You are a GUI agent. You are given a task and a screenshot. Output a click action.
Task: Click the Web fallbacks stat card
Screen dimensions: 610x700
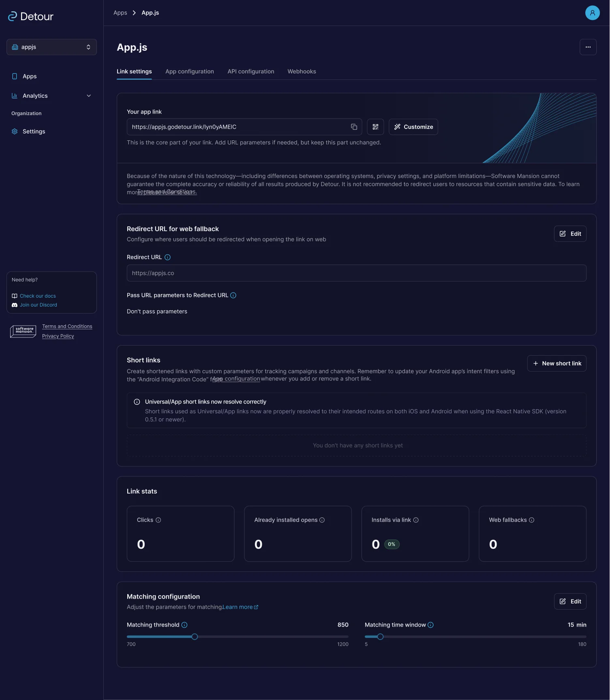pos(533,534)
